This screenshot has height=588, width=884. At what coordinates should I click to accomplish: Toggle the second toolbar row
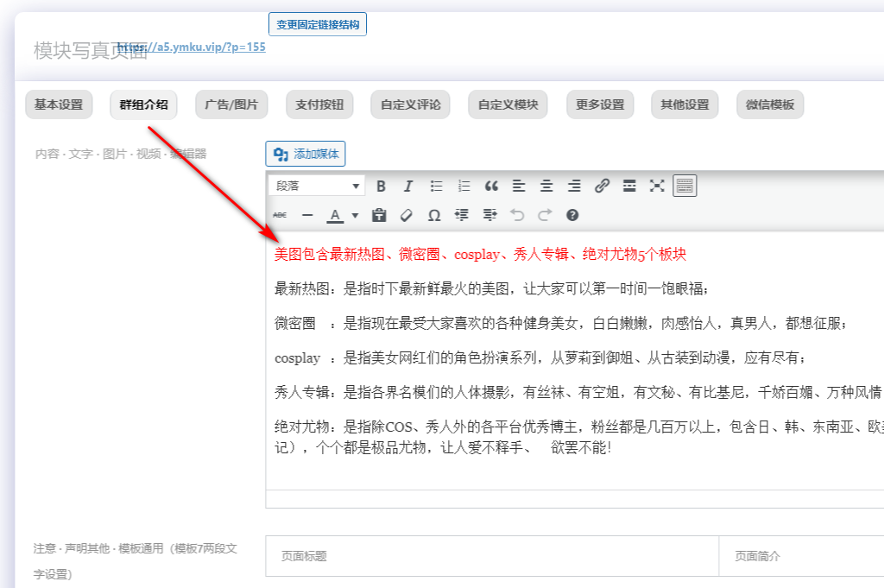[684, 185]
